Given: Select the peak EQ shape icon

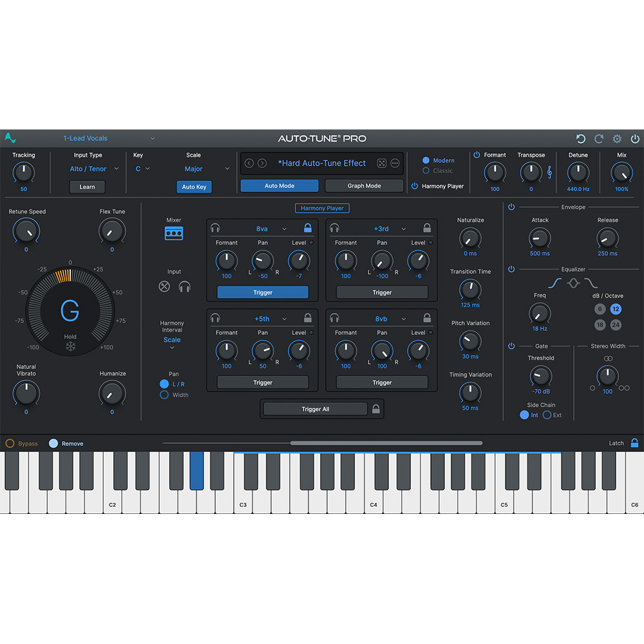Looking at the screenshot, I should (x=573, y=283).
